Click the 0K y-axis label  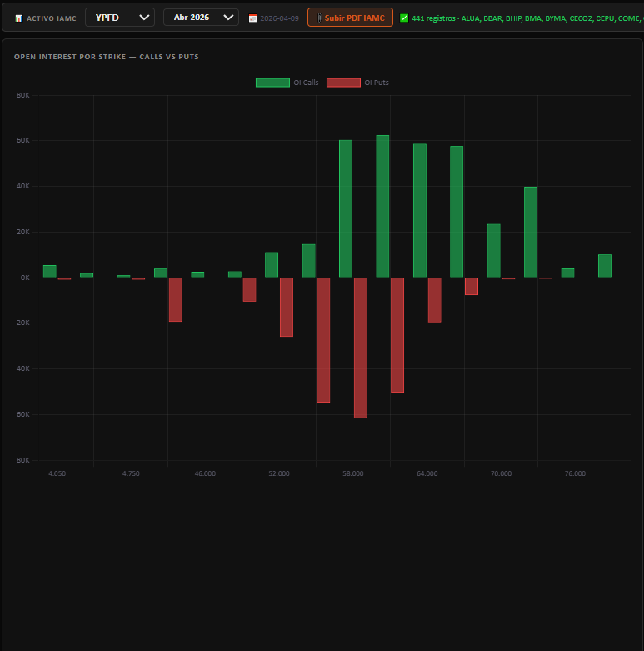[25, 278]
